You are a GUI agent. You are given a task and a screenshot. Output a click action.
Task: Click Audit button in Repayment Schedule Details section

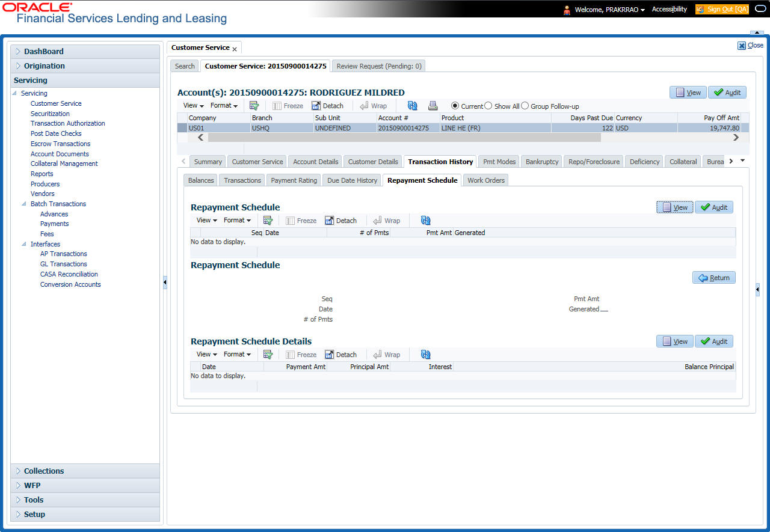(714, 341)
